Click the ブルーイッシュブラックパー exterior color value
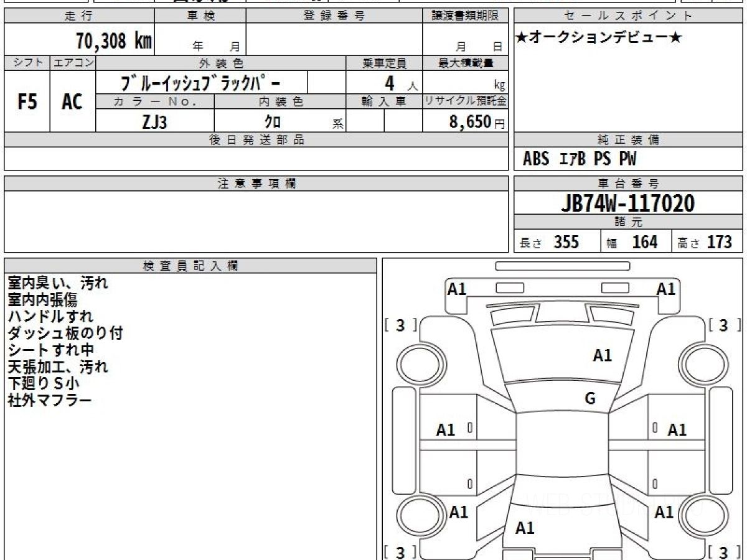747x560 pixels. click(x=200, y=83)
